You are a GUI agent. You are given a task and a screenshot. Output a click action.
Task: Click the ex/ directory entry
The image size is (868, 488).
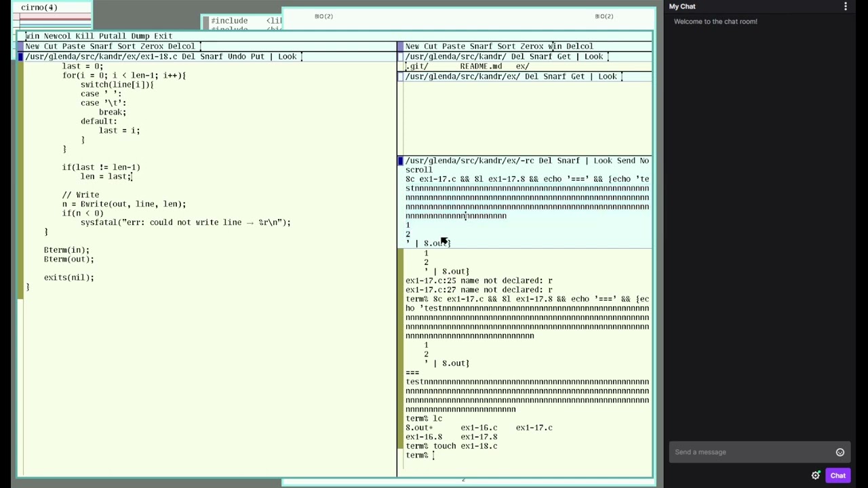[x=522, y=66]
